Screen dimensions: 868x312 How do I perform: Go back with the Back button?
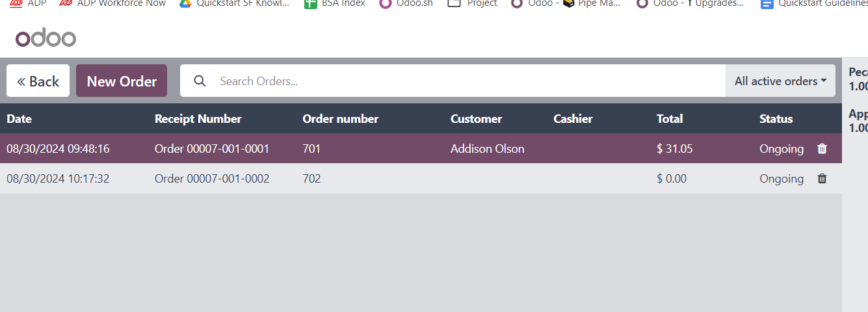click(x=38, y=81)
